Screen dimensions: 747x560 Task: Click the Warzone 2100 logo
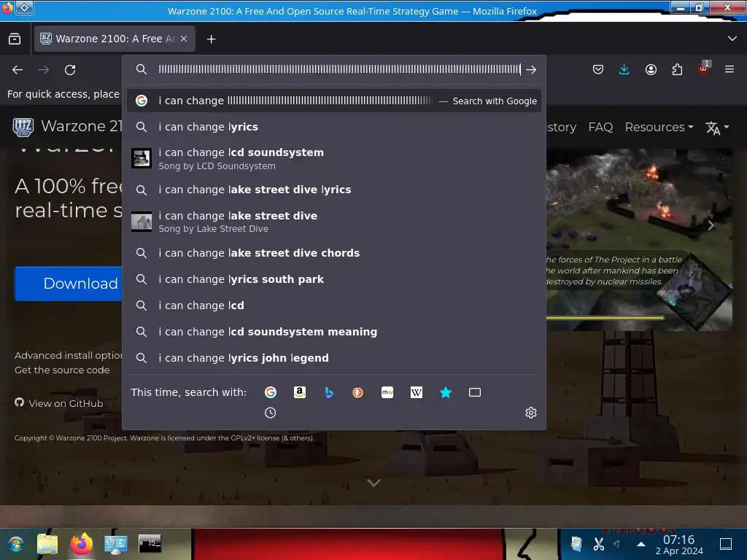pyautogui.click(x=23, y=127)
